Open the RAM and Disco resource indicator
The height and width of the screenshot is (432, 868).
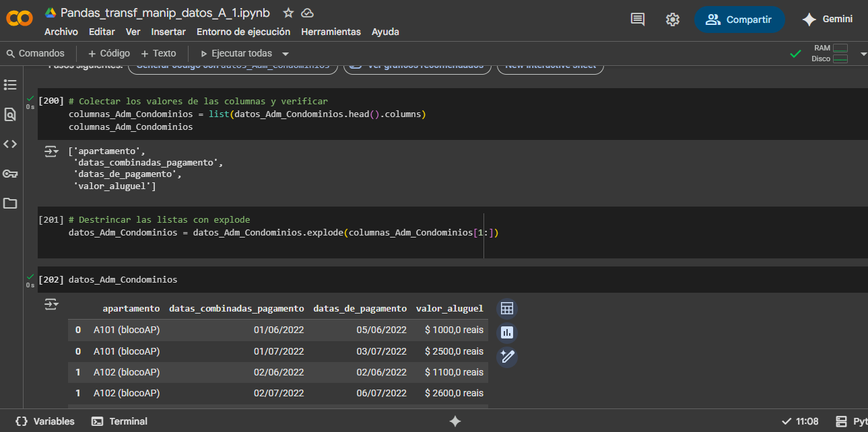click(x=830, y=53)
